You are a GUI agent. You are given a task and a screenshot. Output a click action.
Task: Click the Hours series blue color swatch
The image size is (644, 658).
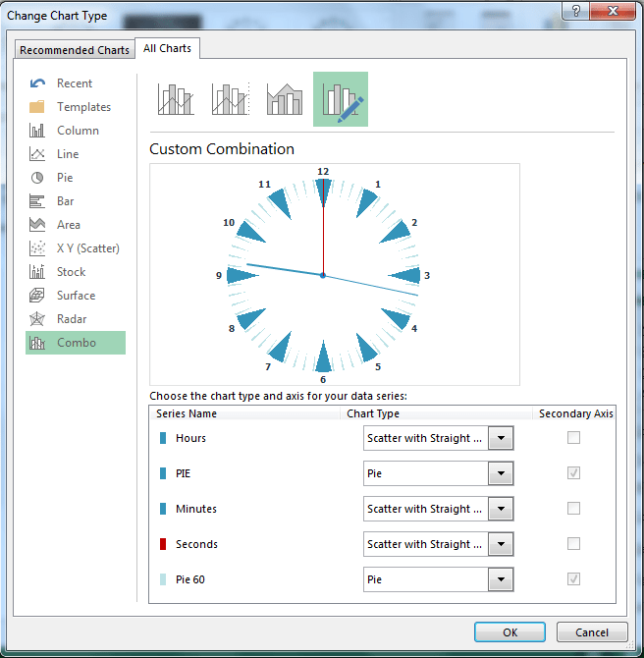(x=163, y=438)
